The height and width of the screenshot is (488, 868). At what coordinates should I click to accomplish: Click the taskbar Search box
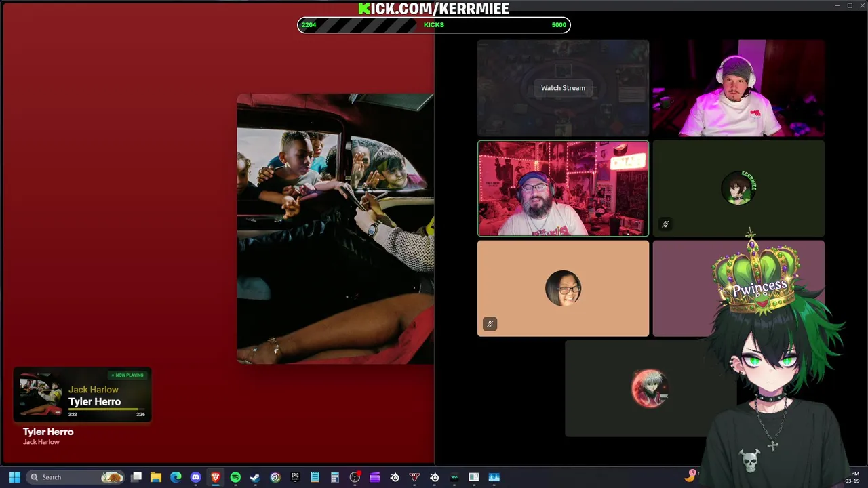(75, 477)
